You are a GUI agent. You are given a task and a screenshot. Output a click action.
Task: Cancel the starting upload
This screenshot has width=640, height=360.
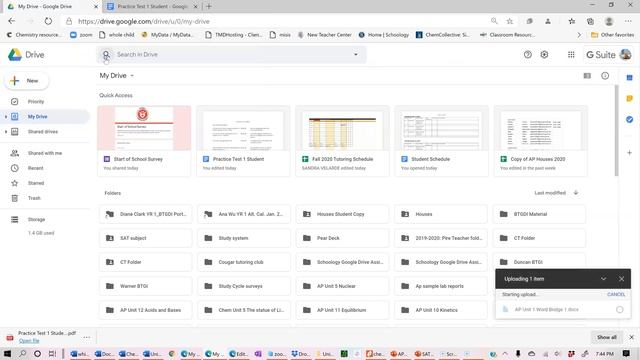point(616,294)
